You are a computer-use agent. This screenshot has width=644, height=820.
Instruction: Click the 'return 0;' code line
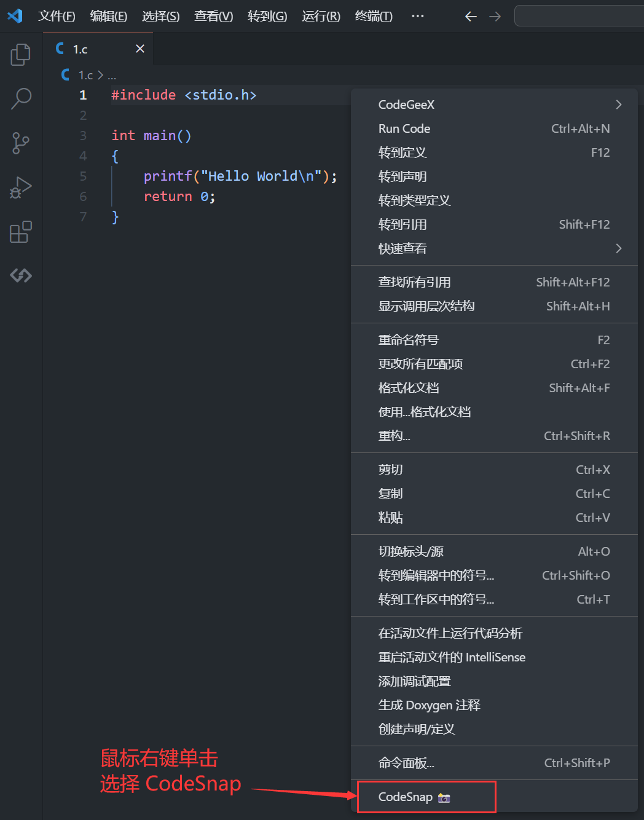179,197
